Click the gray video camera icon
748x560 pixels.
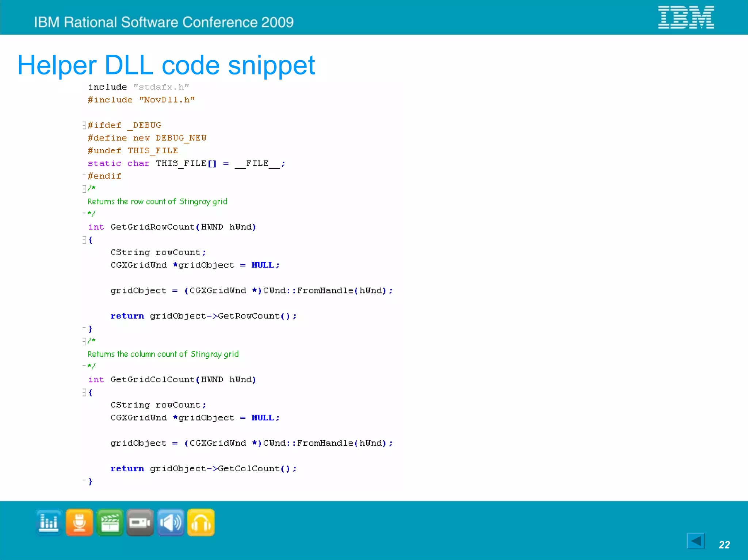pos(140,522)
